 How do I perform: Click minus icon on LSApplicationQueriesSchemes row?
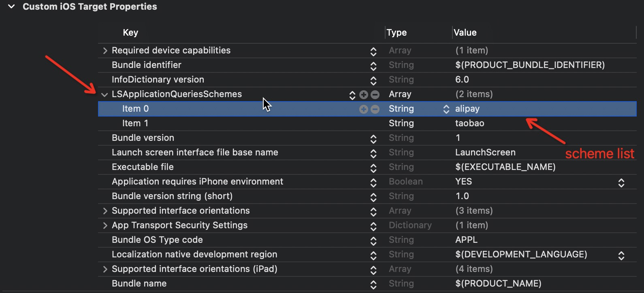point(375,95)
